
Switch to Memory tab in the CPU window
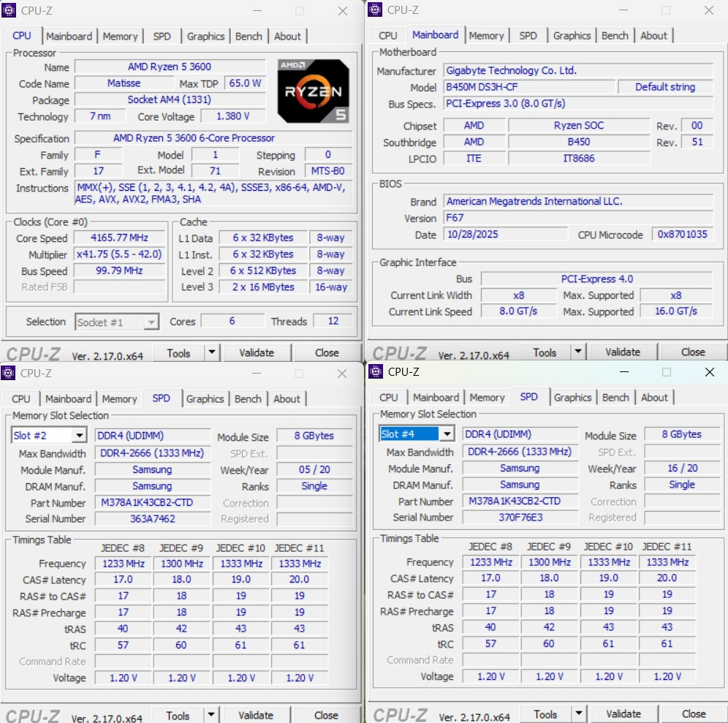pos(121,37)
